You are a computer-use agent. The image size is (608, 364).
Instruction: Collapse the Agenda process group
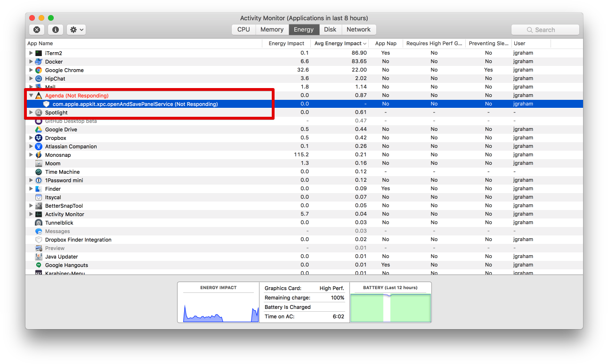(31, 96)
